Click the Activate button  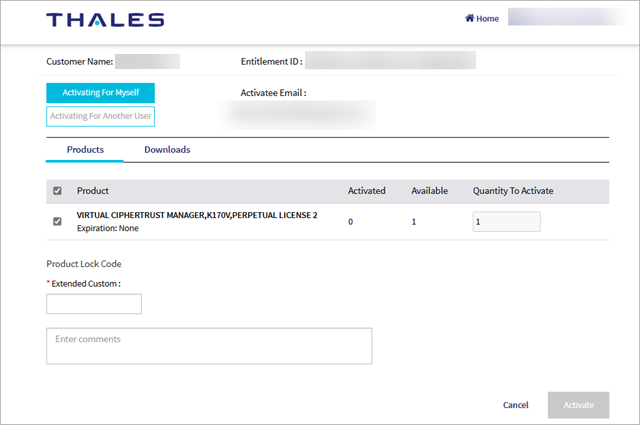click(578, 405)
